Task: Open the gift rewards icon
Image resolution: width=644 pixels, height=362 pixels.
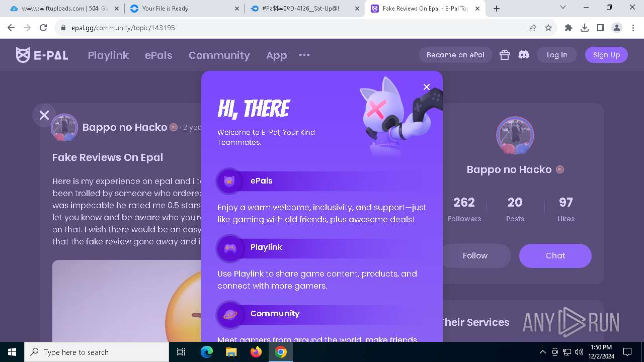Action: coord(505,55)
